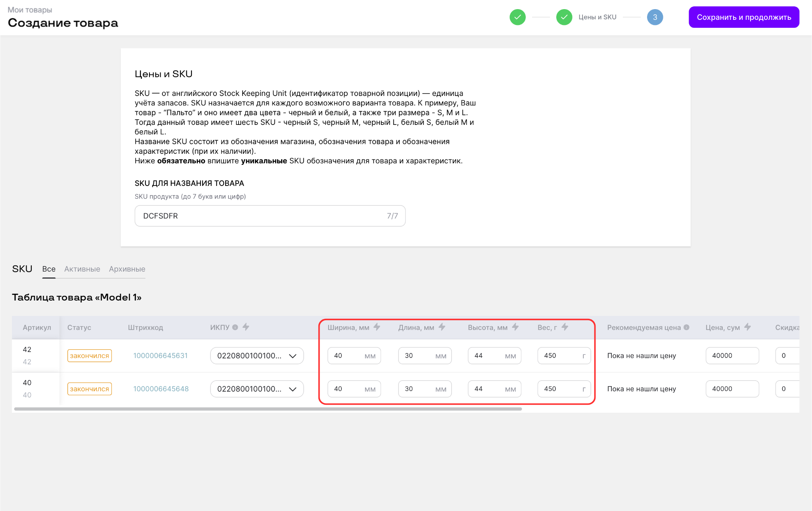This screenshot has width=812, height=511.
Task: Click height field in article 42 row
Action: click(x=494, y=356)
